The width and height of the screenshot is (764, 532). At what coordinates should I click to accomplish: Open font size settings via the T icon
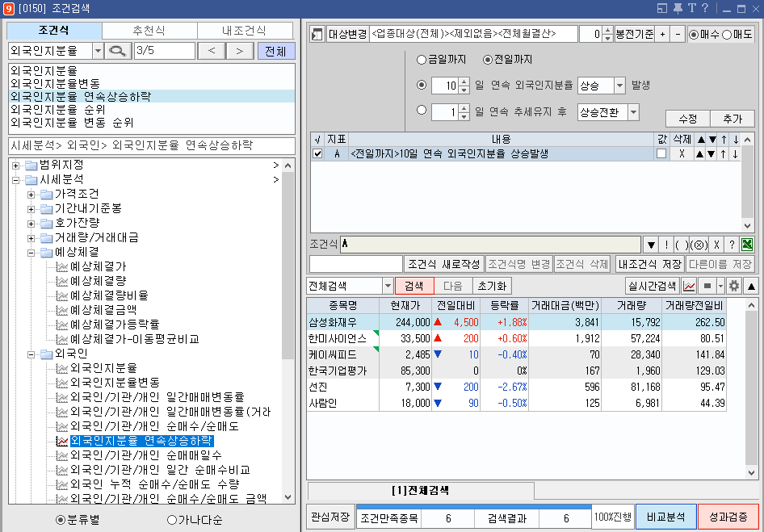[x=692, y=7]
